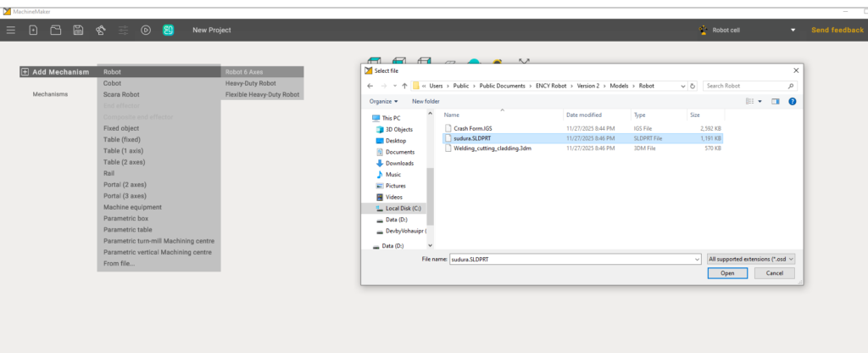
Task: Click the Open button
Action: pos(727,273)
